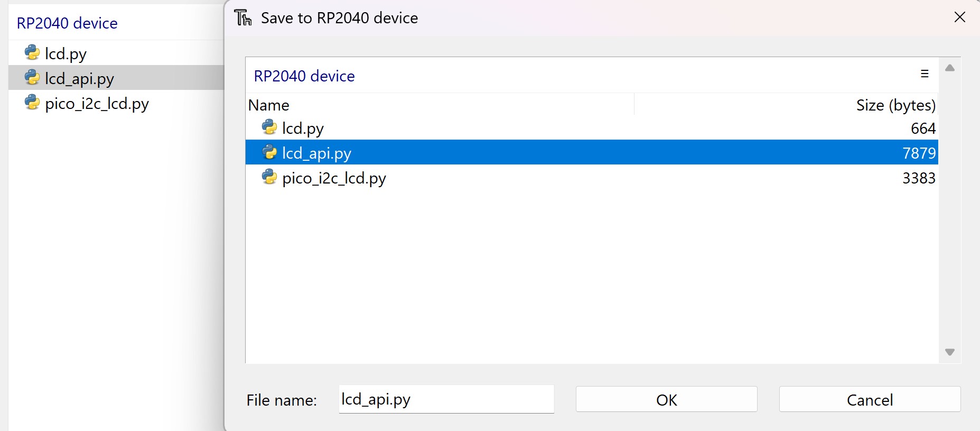Sort files by Size (bytes) column header
The image size is (980, 431).
pyautogui.click(x=895, y=105)
